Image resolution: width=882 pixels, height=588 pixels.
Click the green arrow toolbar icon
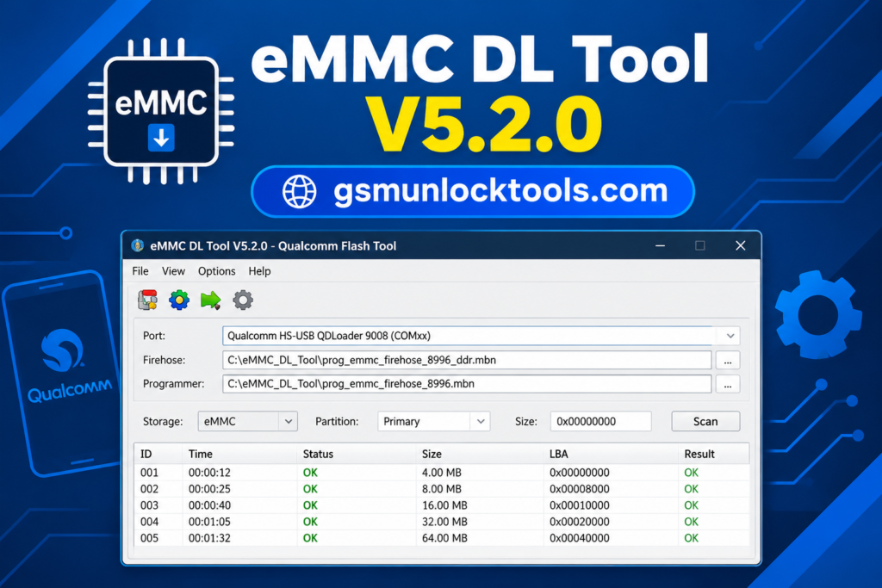coord(210,300)
